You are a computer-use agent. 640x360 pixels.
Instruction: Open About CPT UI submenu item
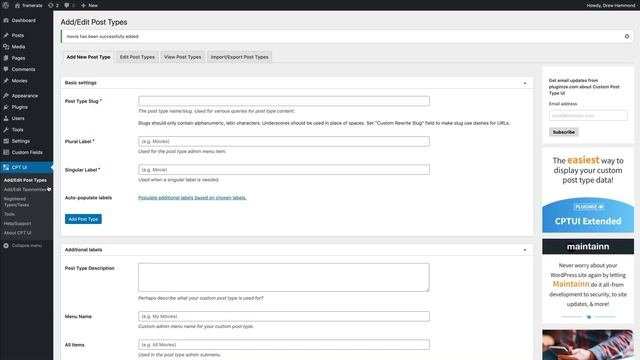[x=18, y=233]
